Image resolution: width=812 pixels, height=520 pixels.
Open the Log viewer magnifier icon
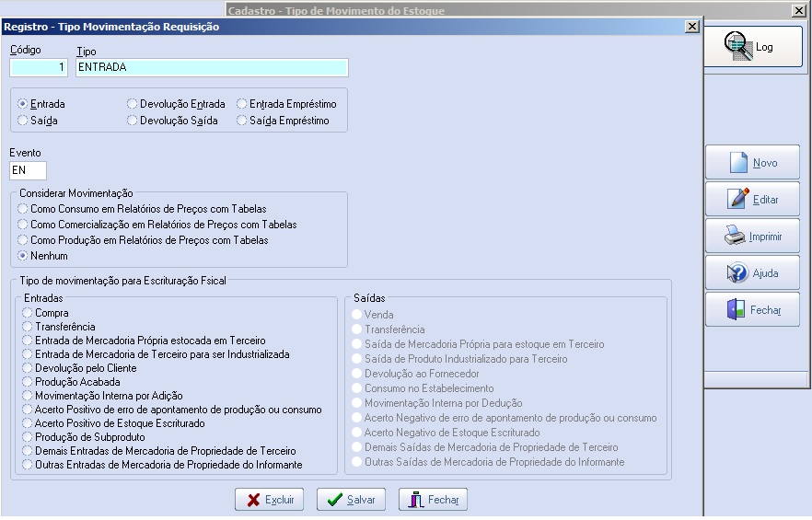coord(738,46)
